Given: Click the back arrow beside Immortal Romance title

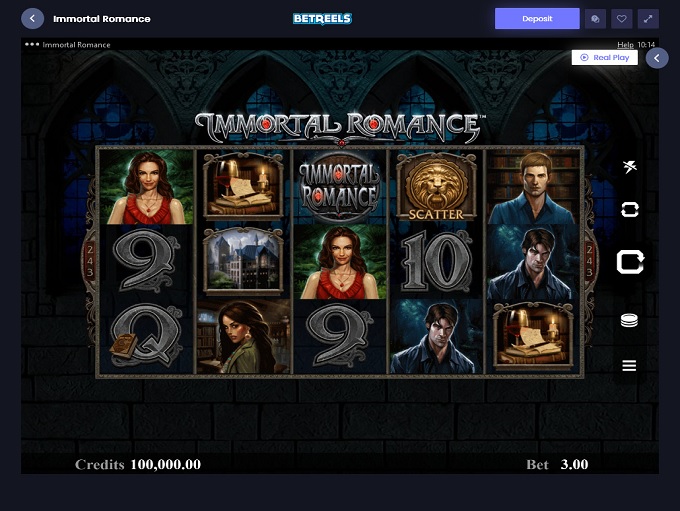Looking at the screenshot, I should click(x=33, y=19).
